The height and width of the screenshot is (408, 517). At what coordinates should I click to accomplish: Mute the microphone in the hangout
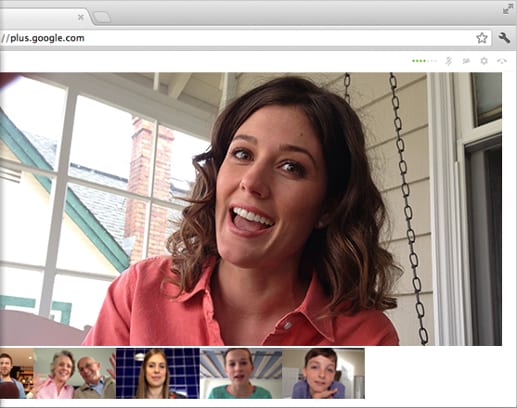coord(449,61)
